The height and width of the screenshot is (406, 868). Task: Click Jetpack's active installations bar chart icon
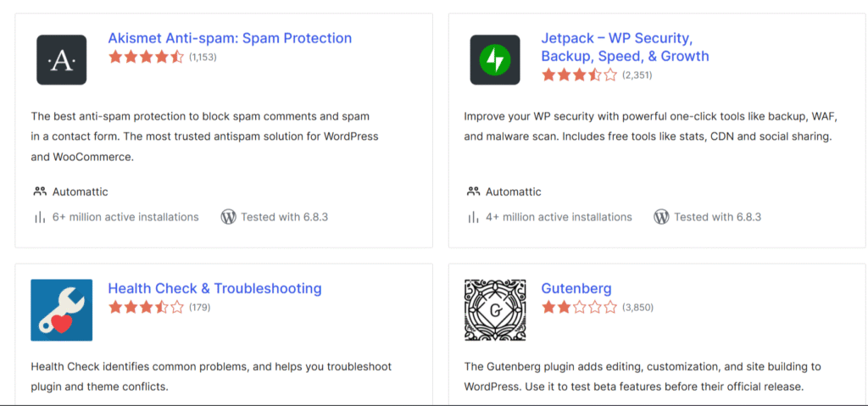[x=473, y=217]
